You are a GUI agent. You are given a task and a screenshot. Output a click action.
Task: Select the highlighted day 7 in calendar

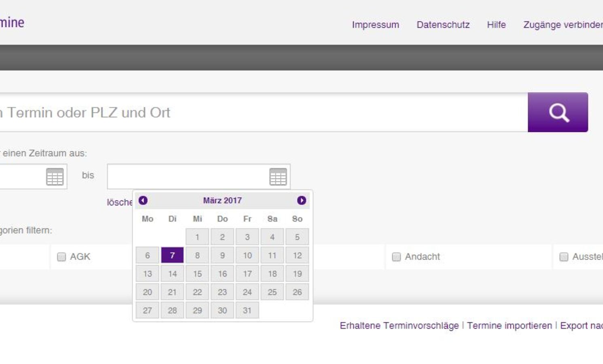pyautogui.click(x=172, y=255)
